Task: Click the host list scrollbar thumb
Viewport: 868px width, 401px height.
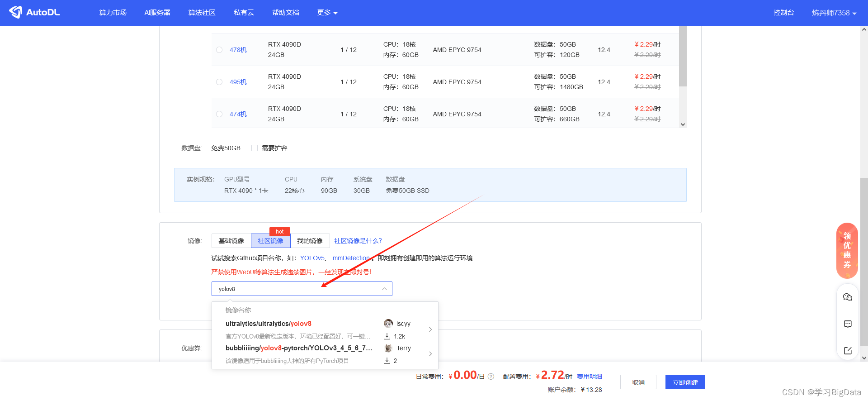Action: pos(683,55)
